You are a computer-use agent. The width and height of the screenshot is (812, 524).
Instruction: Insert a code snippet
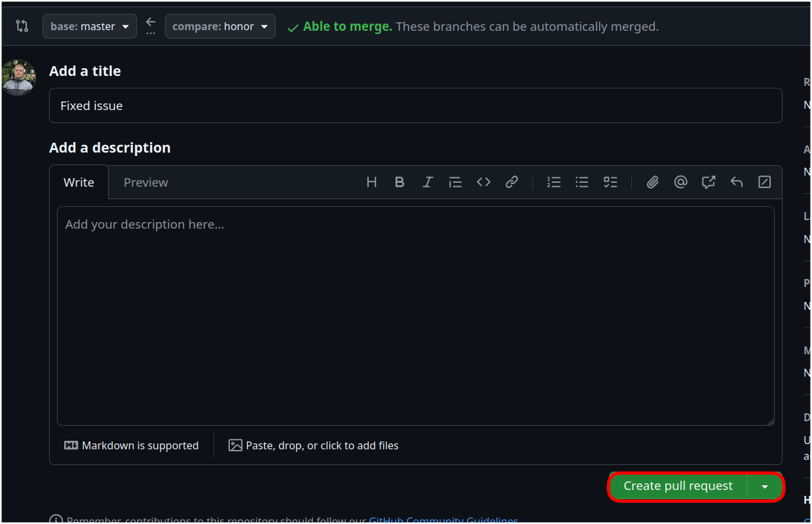point(483,181)
